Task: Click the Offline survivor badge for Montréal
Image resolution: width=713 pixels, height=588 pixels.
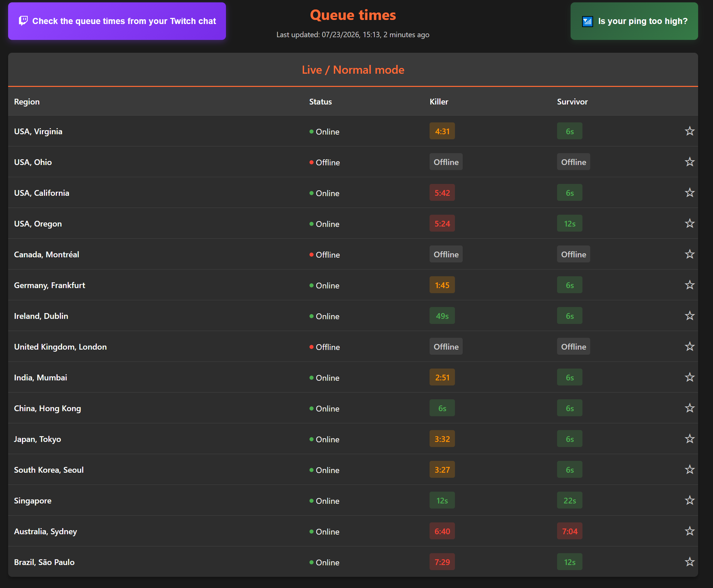Action: pyautogui.click(x=573, y=254)
